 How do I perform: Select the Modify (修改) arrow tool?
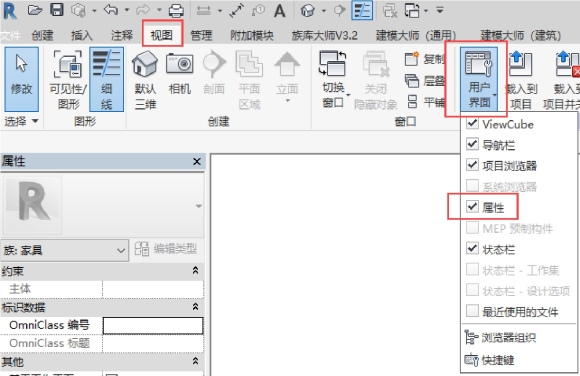[x=21, y=79]
